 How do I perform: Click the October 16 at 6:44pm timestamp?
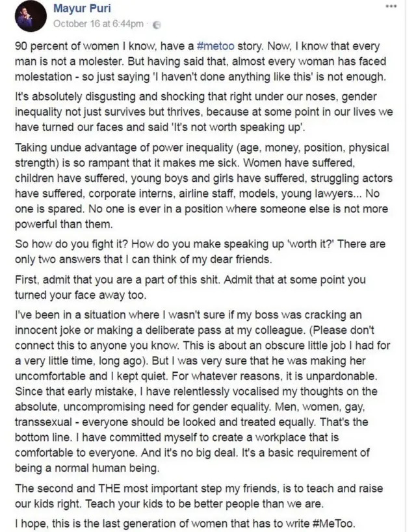pyautogui.click(x=97, y=24)
